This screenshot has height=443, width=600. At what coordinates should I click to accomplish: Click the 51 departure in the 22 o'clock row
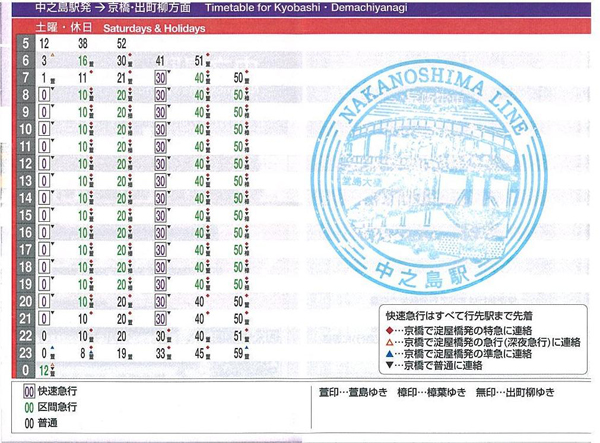(x=238, y=336)
